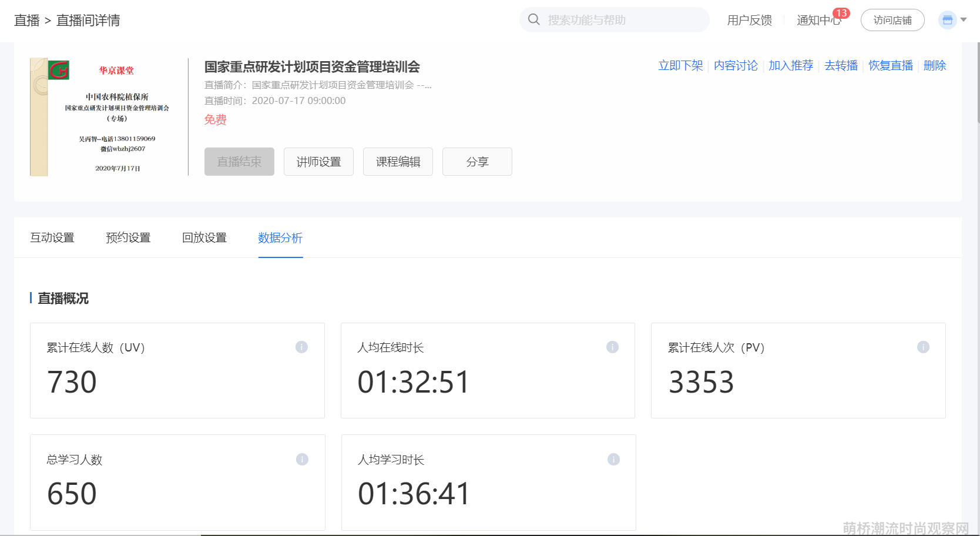The image size is (980, 536).
Task: Click the 直播结束 button
Action: (239, 162)
